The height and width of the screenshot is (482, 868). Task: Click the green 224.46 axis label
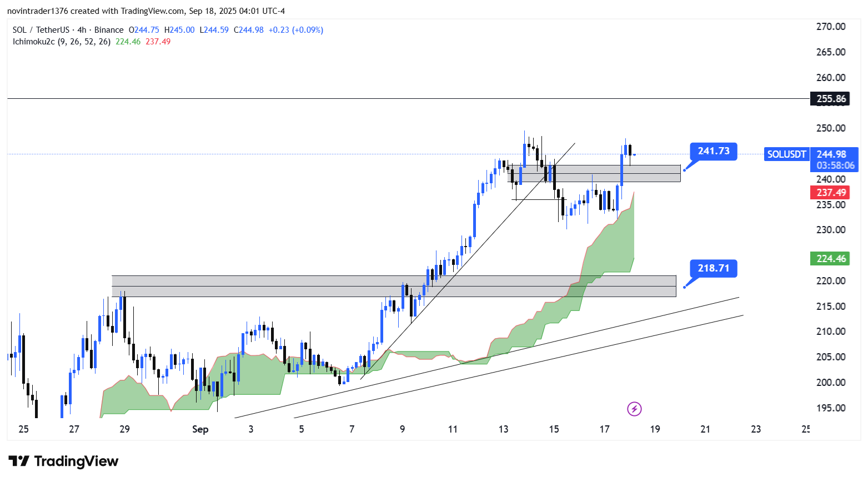(x=831, y=259)
